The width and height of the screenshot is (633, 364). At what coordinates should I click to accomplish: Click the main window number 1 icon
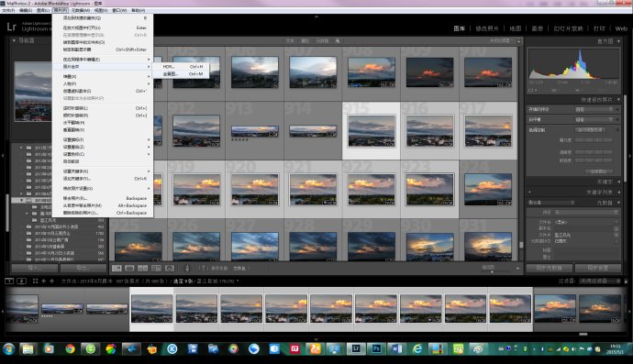[x=9, y=281]
